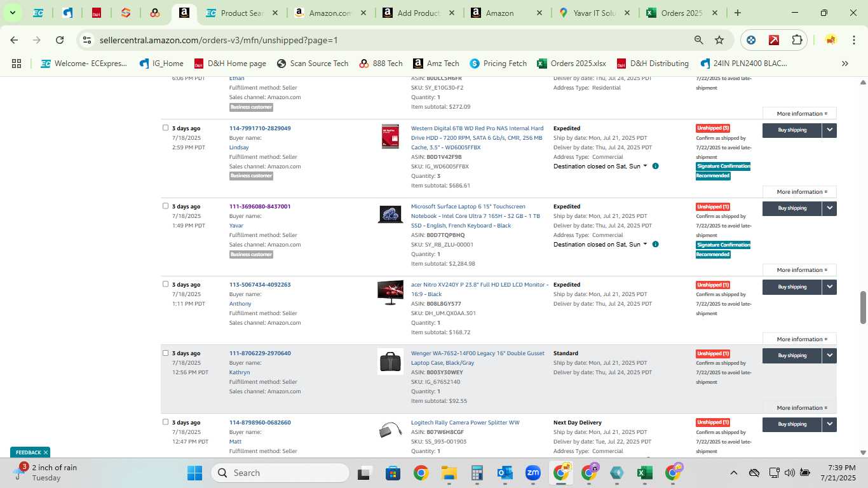Open the Chrome tab search dropdown
Image resolution: width=868 pixels, height=488 pixels.
[12, 13]
